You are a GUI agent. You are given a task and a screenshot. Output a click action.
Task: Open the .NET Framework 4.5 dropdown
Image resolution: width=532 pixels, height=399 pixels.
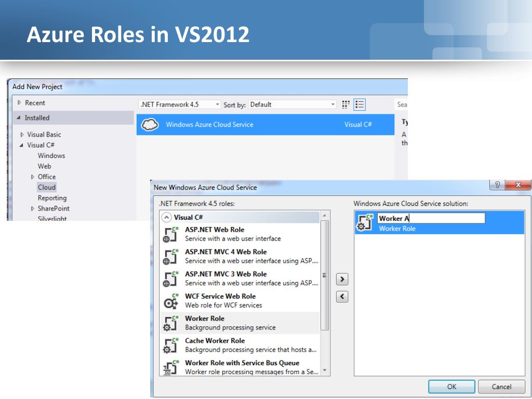(179, 104)
